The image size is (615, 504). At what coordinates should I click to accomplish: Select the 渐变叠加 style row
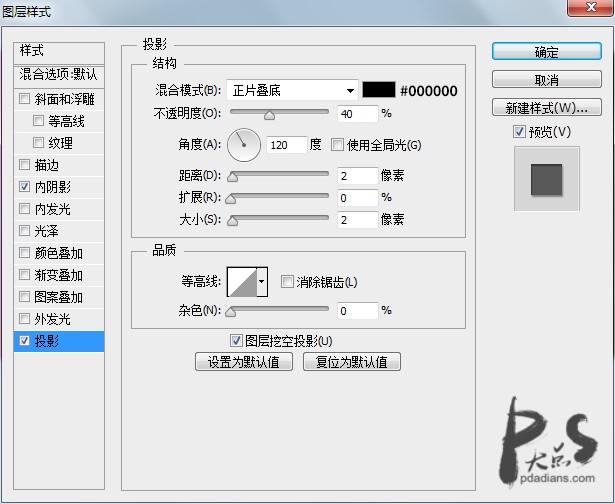click(x=59, y=275)
